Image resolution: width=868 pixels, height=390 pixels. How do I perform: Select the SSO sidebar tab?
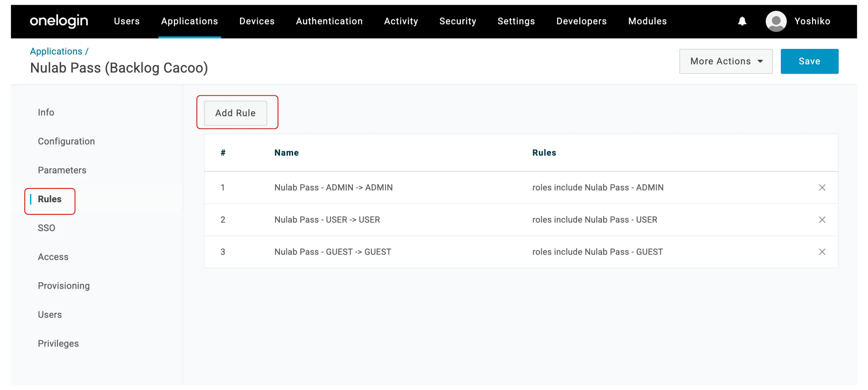coord(46,228)
